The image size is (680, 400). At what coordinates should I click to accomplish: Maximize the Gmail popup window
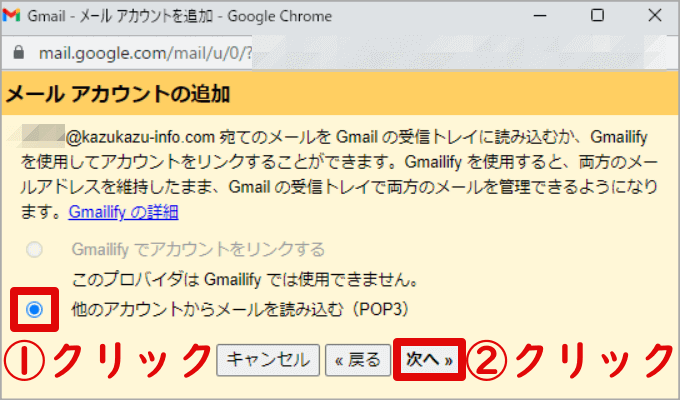pyautogui.click(x=598, y=16)
